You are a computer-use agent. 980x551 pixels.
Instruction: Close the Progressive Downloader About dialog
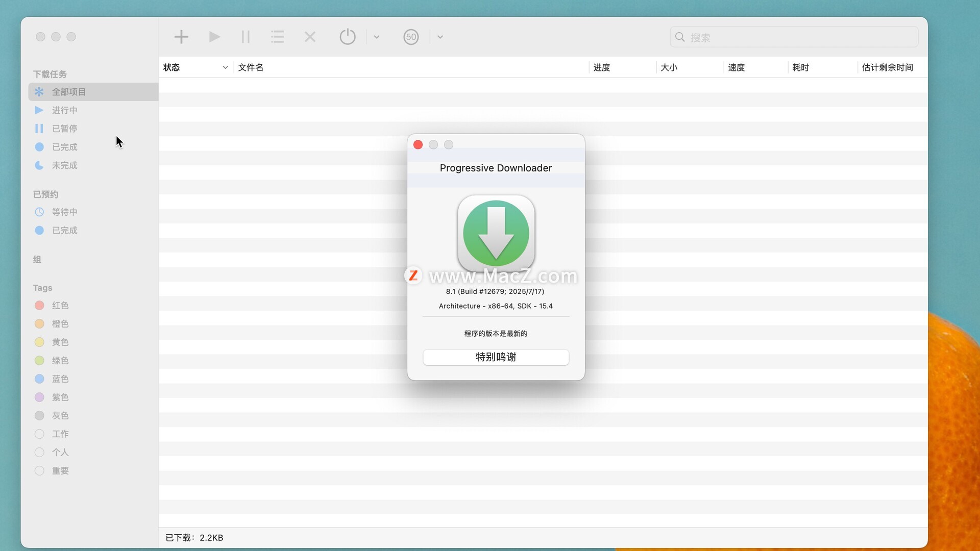pos(418,145)
